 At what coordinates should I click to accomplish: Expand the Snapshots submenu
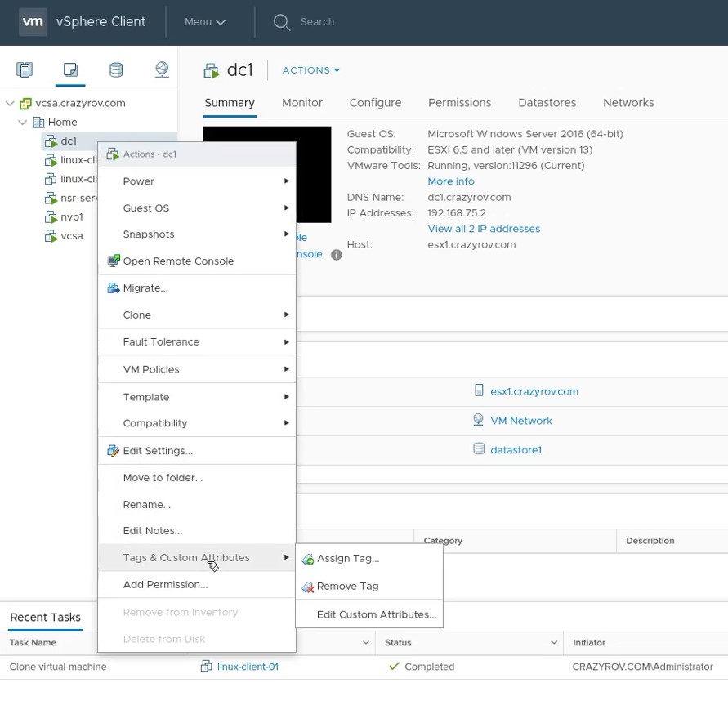(197, 234)
